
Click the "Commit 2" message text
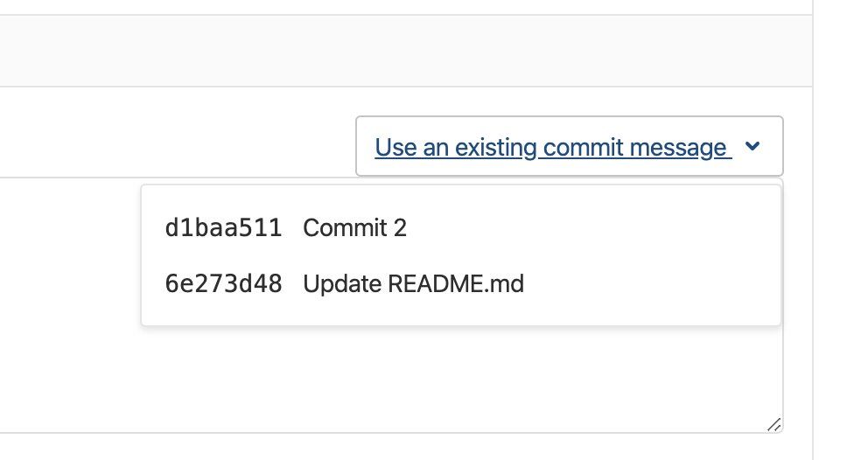(x=354, y=228)
